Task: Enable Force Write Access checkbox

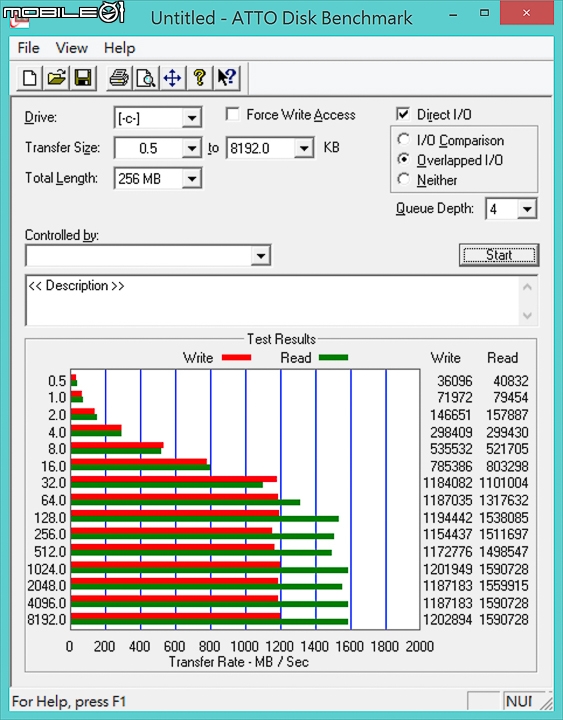Action: click(x=233, y=114)
